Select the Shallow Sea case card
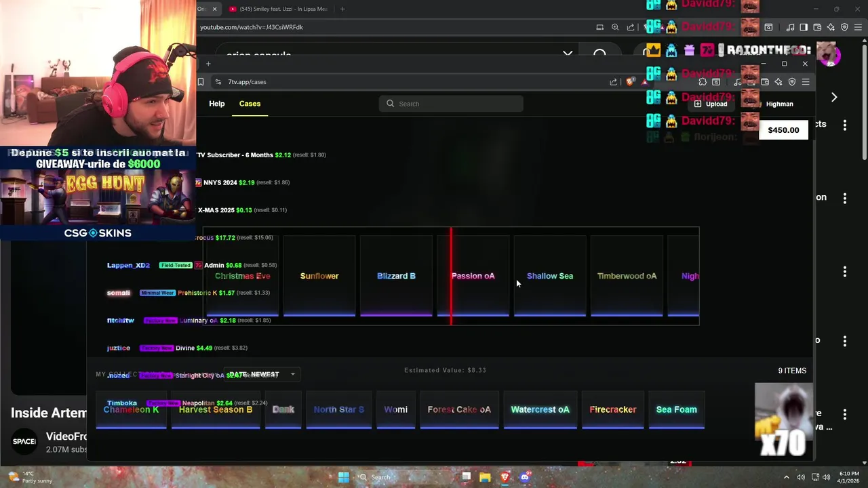Screen dimensions: 868x488 (550, 276)
